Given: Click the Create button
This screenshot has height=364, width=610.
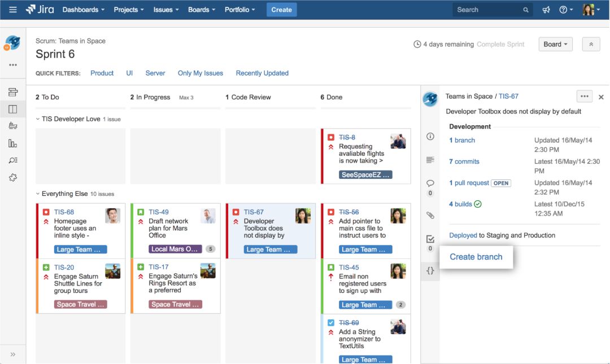Looking at the screenshot, I should point(282,10).
